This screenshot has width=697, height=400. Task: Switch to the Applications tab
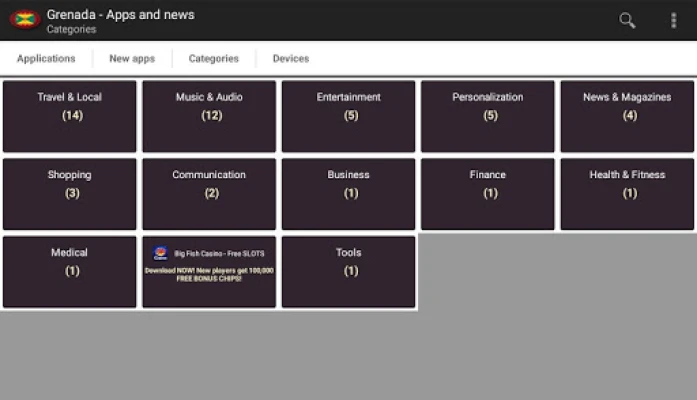(46, 59)
